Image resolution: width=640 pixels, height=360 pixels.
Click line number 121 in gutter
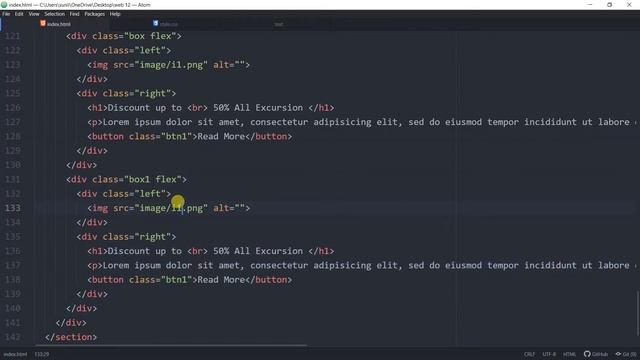(x=13, y=36)
